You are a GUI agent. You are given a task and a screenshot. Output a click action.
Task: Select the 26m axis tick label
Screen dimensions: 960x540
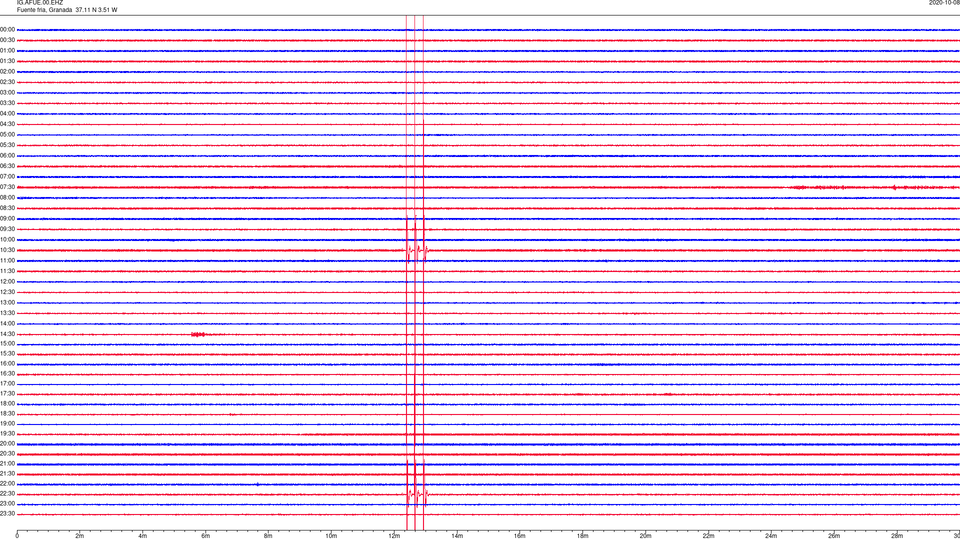coord(834,536)
